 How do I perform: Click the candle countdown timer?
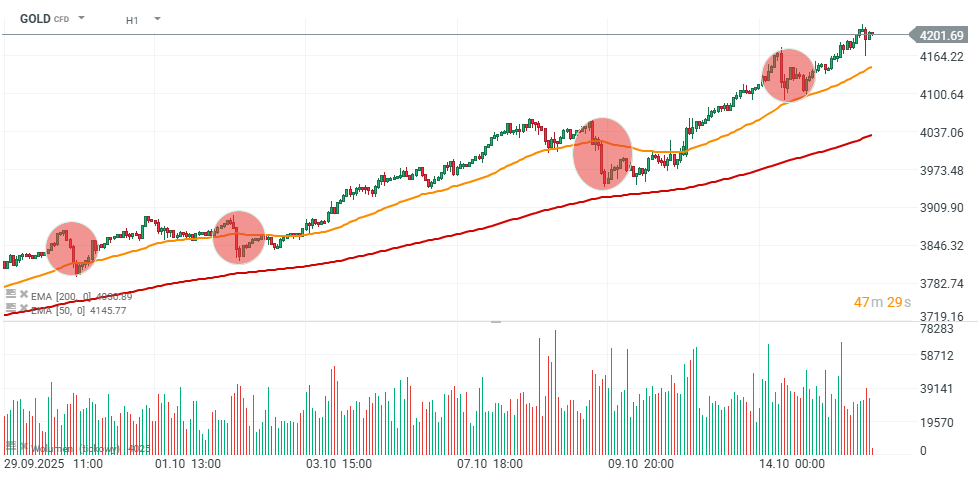pyautogui.click(x=881, y=303)
